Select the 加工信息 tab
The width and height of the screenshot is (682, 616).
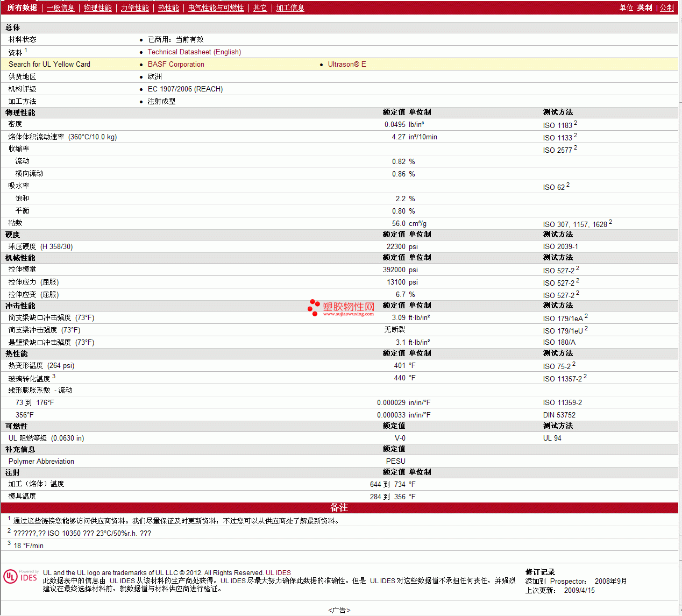point(290,8)
